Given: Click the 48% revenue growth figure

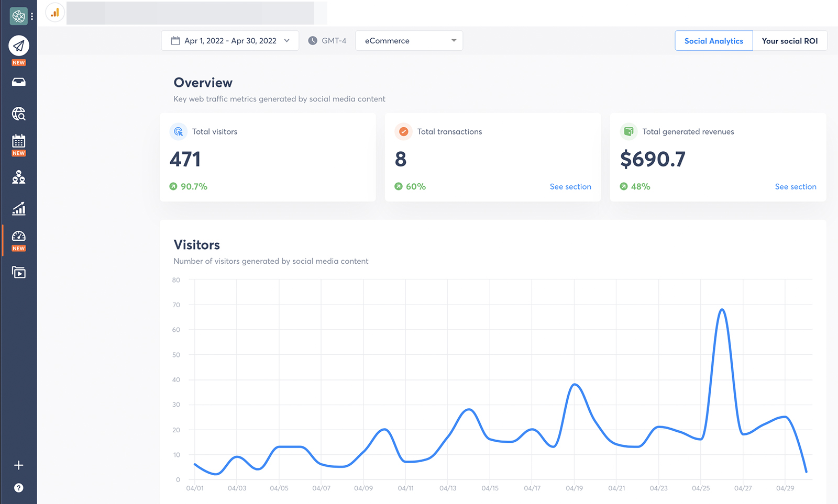Looking at the screenshot, I should (641, 186).
